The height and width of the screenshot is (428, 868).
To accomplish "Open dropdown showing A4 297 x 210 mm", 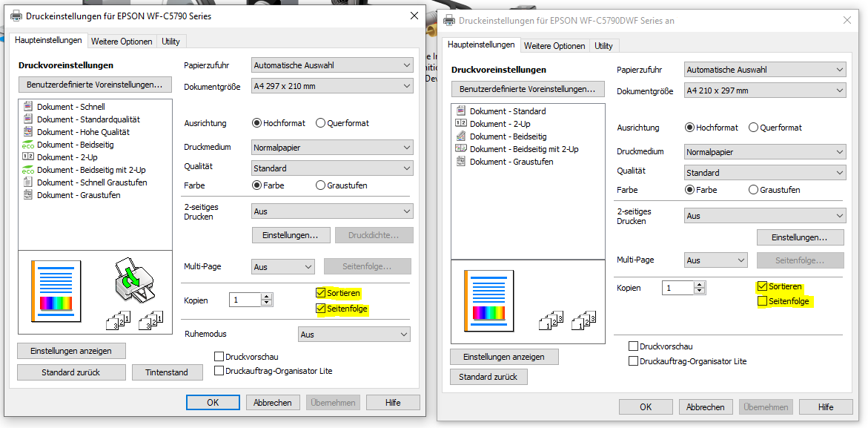I will [x=332, y=87].
